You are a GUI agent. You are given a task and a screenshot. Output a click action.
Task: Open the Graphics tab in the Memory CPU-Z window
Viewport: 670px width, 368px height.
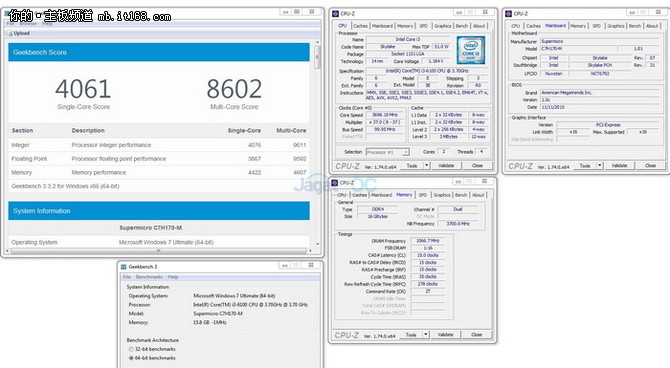[442, 195]
